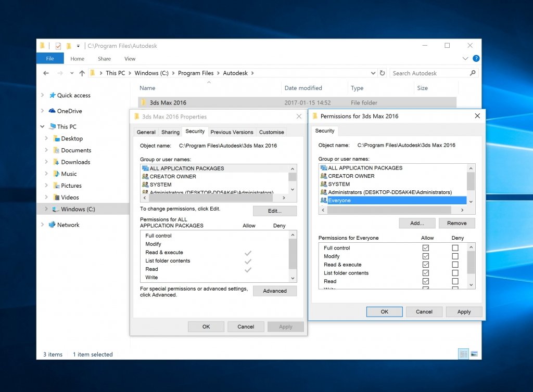Image resolution: width=533 pixels, height=392 pixels.
Task: Check Deny for Read & execute
Action: [455, 265]
